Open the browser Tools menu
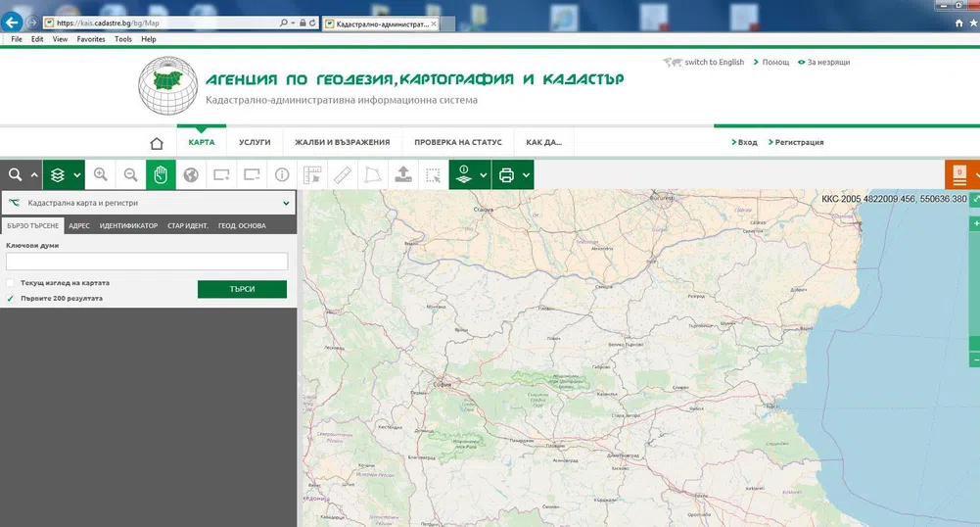The image size is (980, 527). 123,39
